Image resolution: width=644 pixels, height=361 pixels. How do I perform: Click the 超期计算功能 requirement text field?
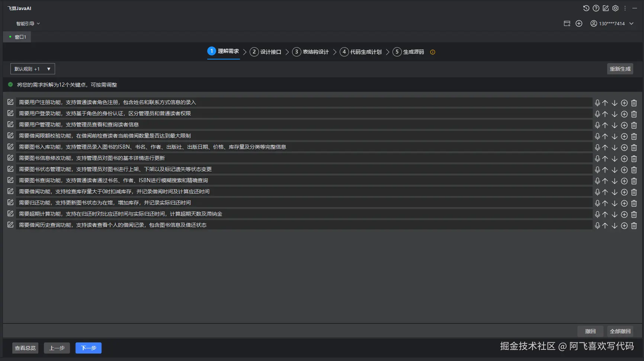[304, 214]
